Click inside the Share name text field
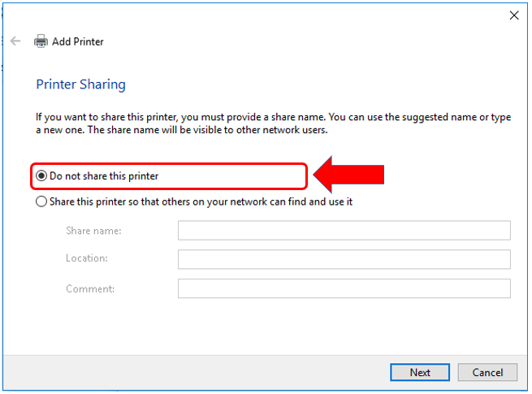532x394 pixels. point(344,231)
